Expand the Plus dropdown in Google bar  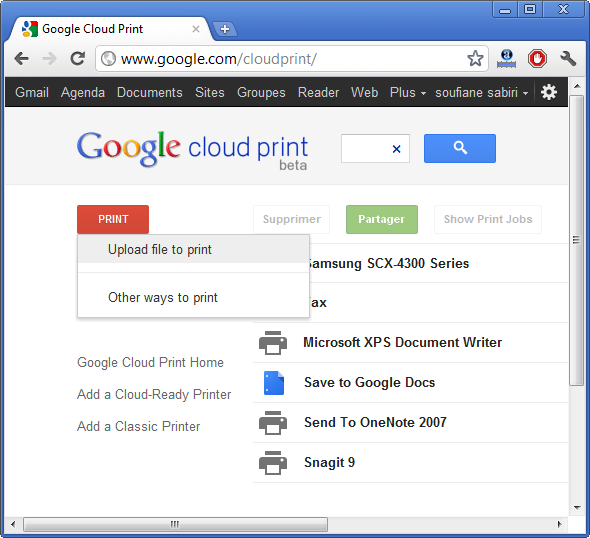(x=408, y=92)
